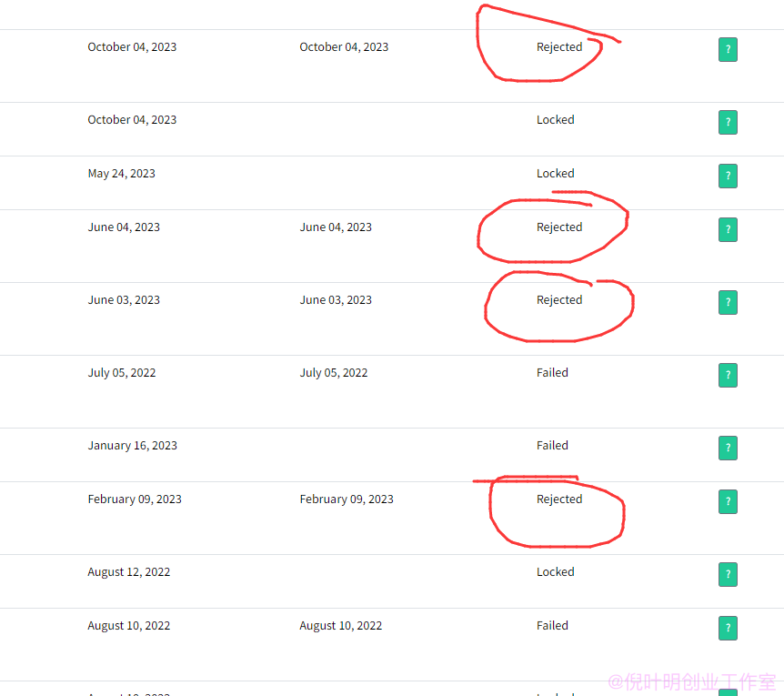Open help icon for July 05, 2022 row

pyautogui.click(x=728, y=375)
